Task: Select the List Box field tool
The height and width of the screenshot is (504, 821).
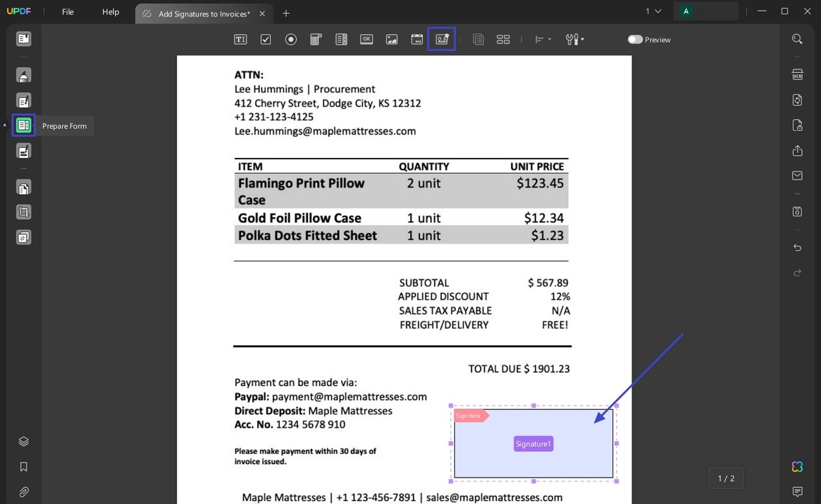Action: coord(341,39)
